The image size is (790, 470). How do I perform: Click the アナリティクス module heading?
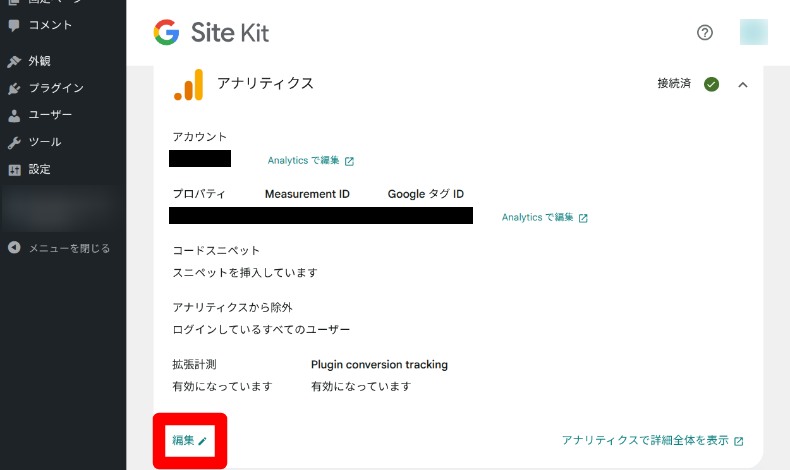pyautogui.click(x=265, y=83)
